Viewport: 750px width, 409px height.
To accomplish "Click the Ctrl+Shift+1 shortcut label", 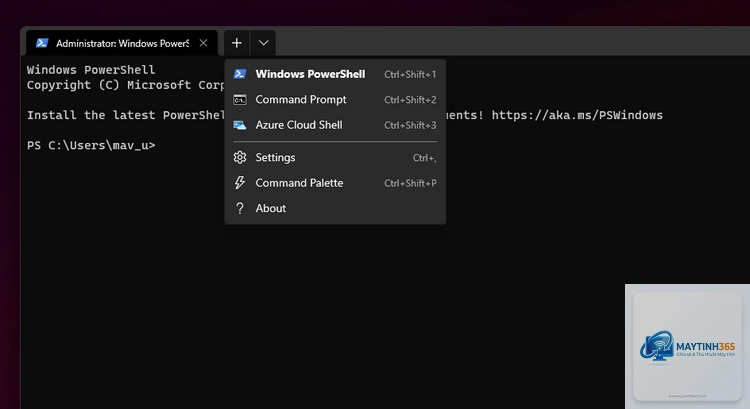I will 410,75.
